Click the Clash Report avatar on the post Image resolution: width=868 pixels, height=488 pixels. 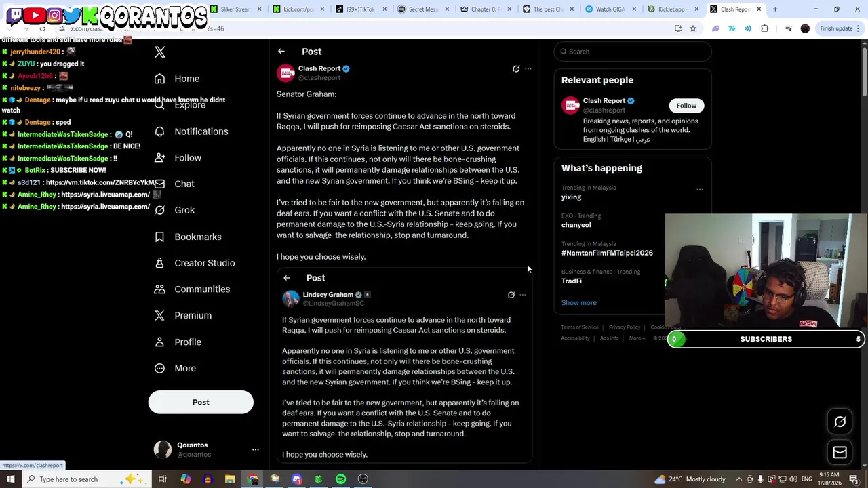click(x=286, y=73)
